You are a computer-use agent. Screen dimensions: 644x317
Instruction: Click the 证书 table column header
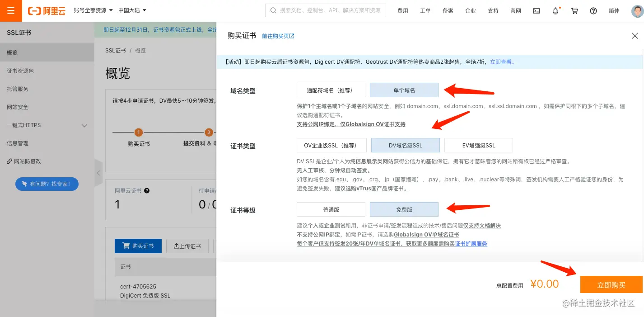tap(126, 267)
